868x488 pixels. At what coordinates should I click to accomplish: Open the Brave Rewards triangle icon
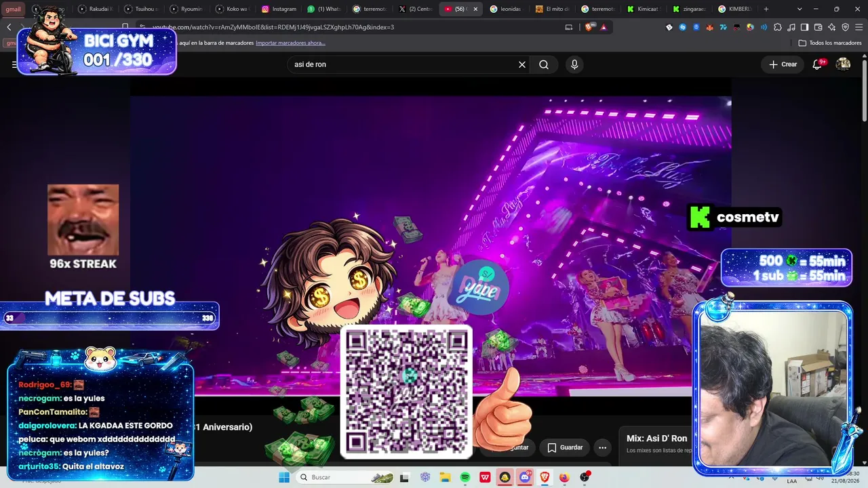(x=603, y=27)
